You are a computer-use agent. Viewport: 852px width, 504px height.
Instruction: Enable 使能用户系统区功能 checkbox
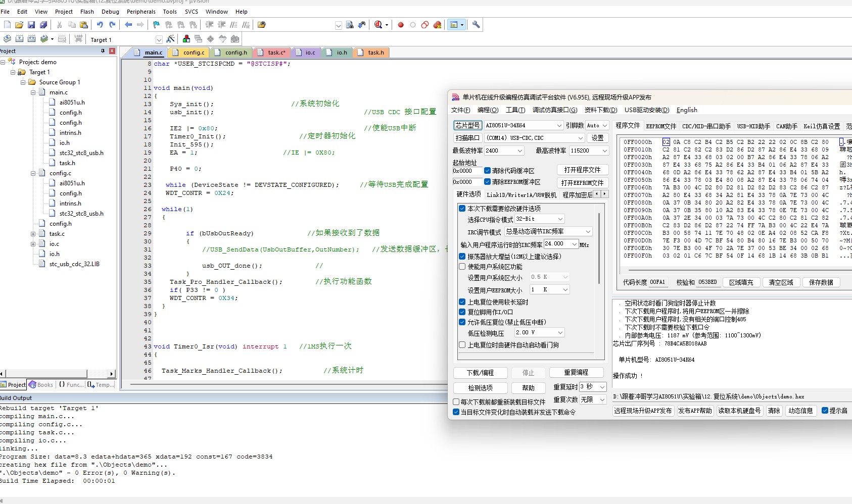click(x=462, y=267)
